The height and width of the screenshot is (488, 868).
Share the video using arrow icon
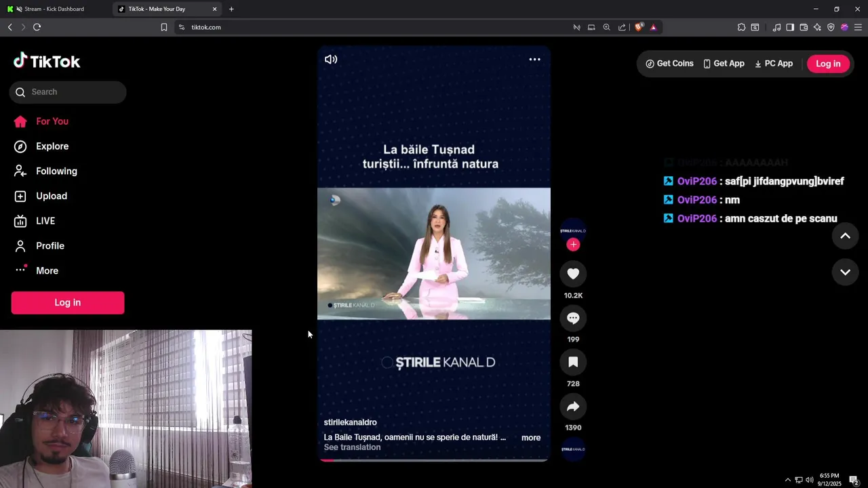tap(573, 406)
